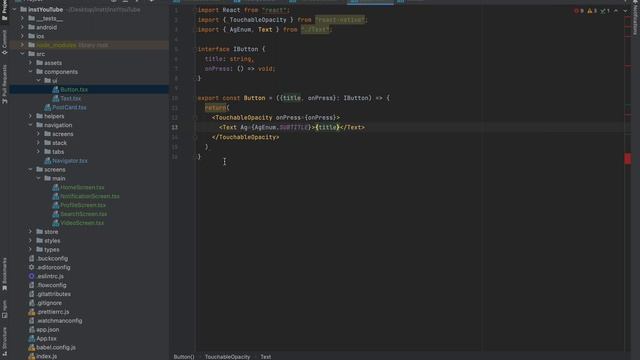Expand the tabs folder chevron
The width and height of the screenshot is (640, 360).
tap(39, 152)
